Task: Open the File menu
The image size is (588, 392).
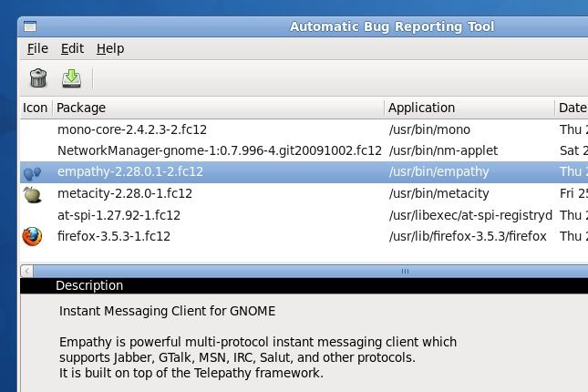Action: click(37, 48)
